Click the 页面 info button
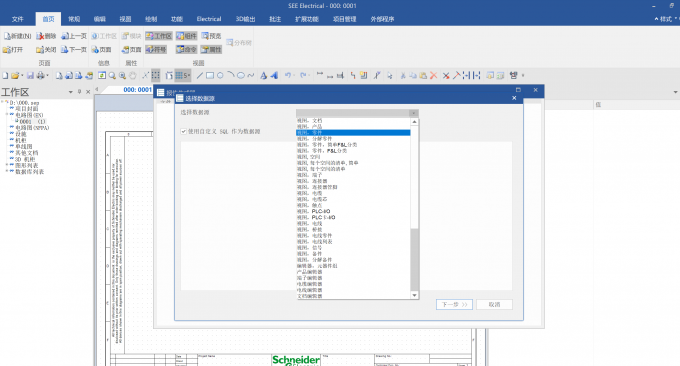 tap(101, 49)
